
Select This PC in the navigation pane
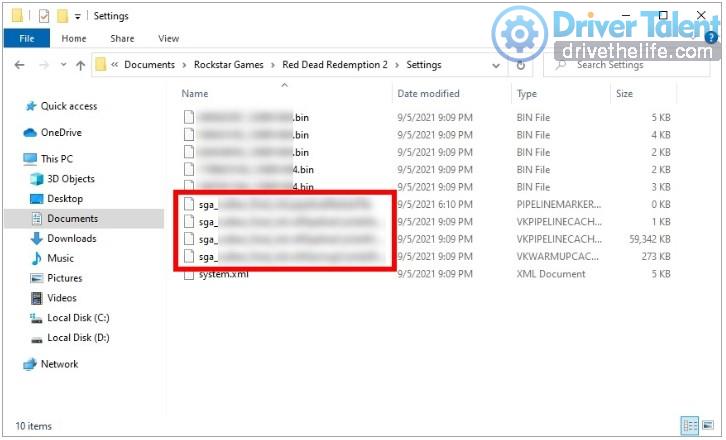click(x=56, y=159)
